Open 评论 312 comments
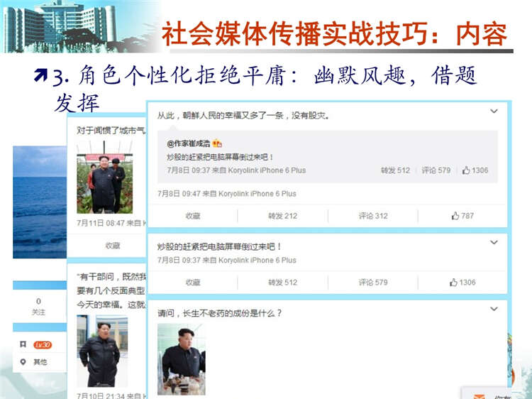532x399 pixels. coord(373,216)
